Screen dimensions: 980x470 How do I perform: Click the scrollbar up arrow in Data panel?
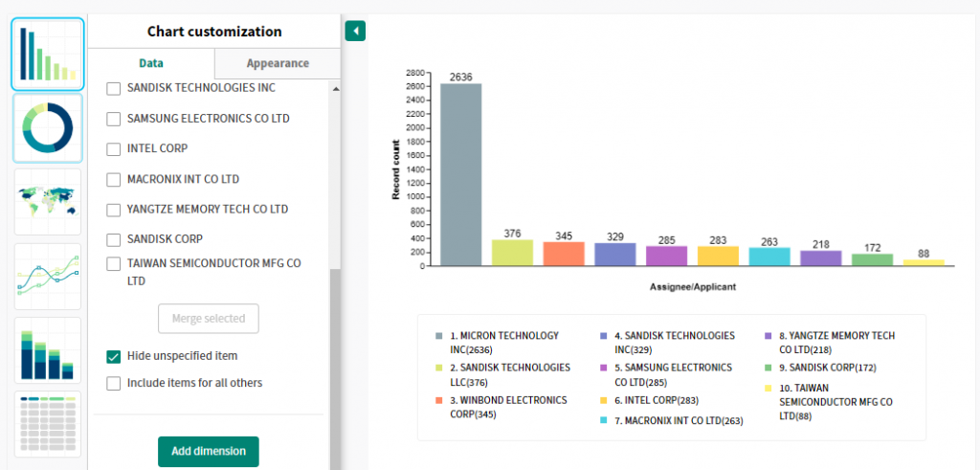[336, 89]
